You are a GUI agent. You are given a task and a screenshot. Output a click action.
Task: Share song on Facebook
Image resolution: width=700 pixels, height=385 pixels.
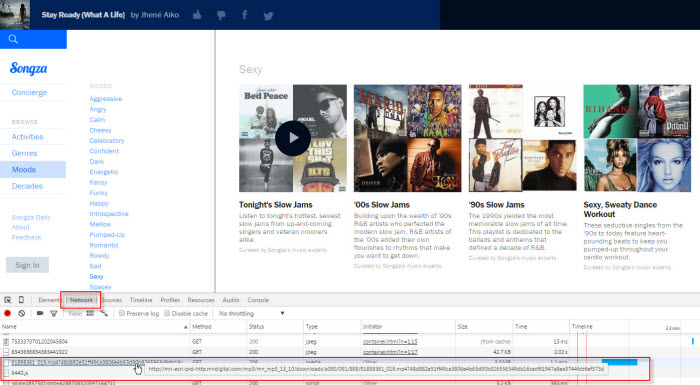(244, 15)
